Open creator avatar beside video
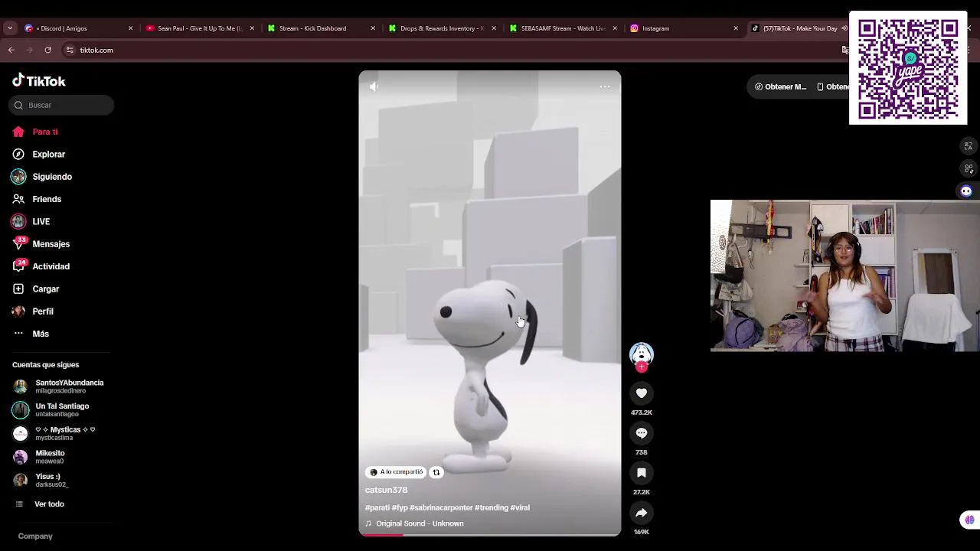 pos(642,354)
